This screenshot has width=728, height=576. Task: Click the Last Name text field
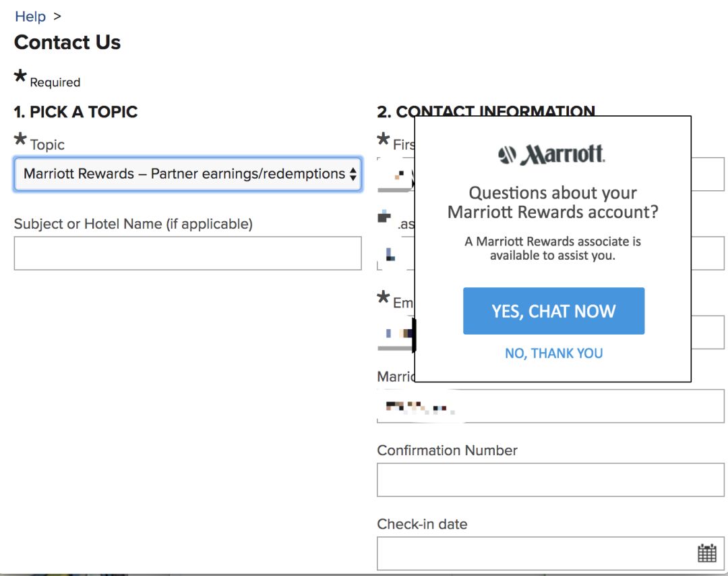coord(708,254)
